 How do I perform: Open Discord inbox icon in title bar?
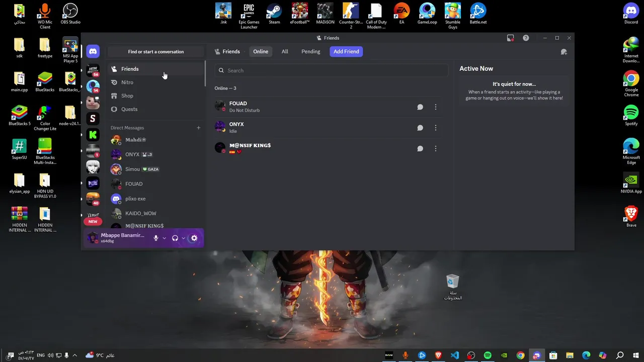511,38
